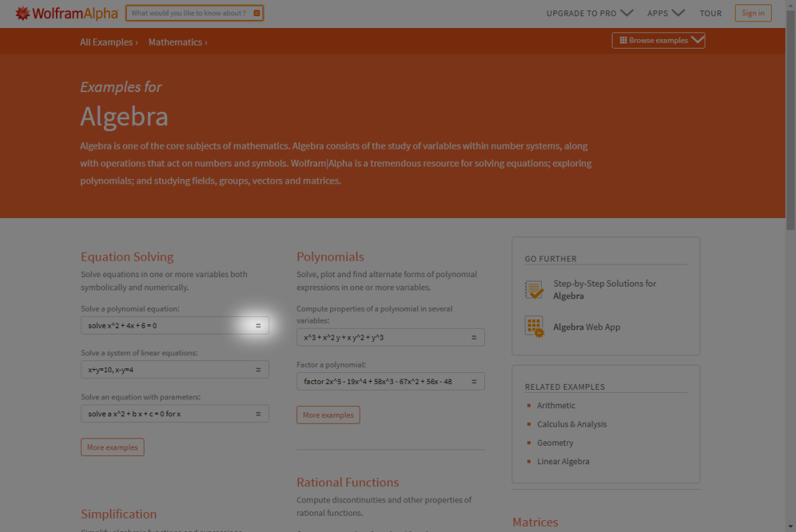Screen dimensions: 796x532
Task: Open the Algebra Web App link
Action: [587, 327]
